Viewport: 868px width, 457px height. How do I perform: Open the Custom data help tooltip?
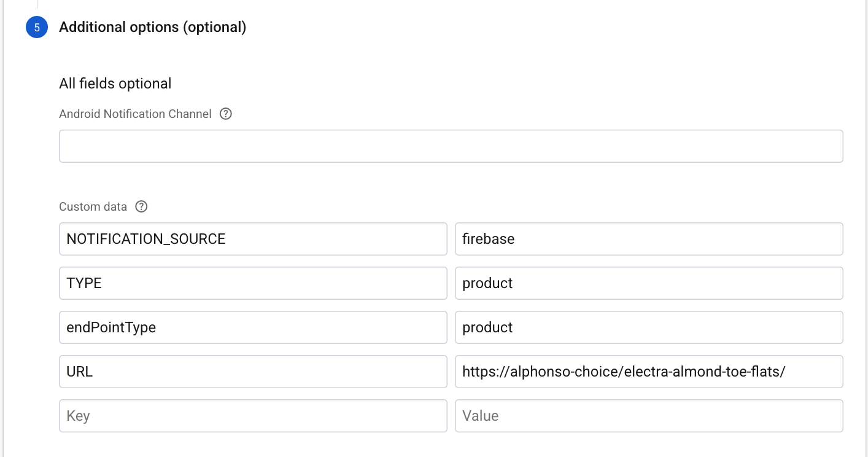coord(141,206)
